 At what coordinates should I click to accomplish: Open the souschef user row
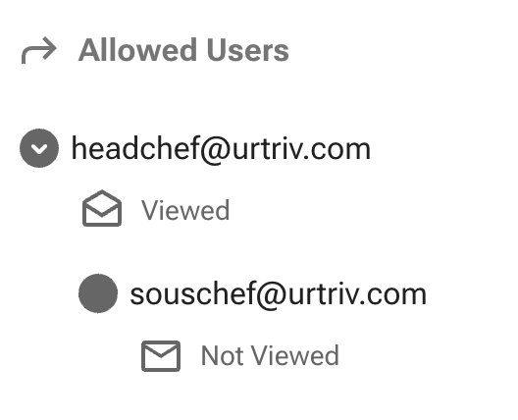click(253, 293)
